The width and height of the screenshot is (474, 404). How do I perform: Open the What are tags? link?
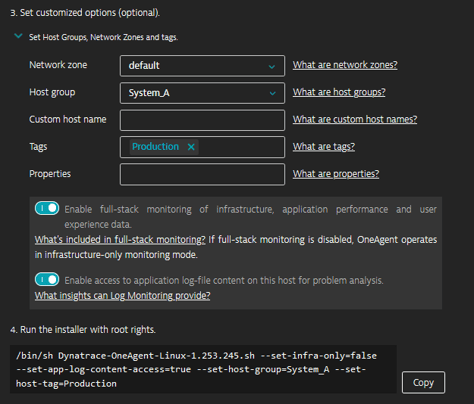pos(324,147)
